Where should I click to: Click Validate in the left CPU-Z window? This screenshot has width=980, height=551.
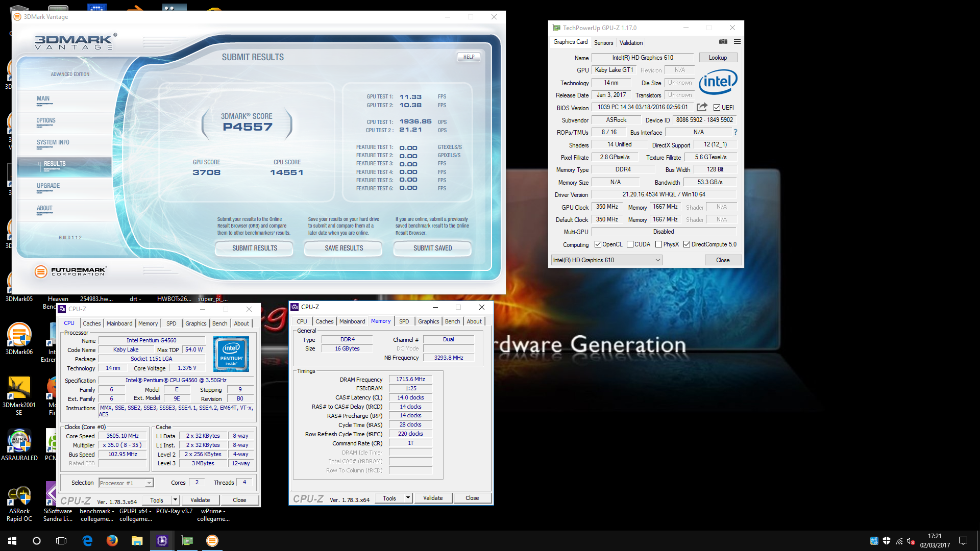tap(200, 500)
